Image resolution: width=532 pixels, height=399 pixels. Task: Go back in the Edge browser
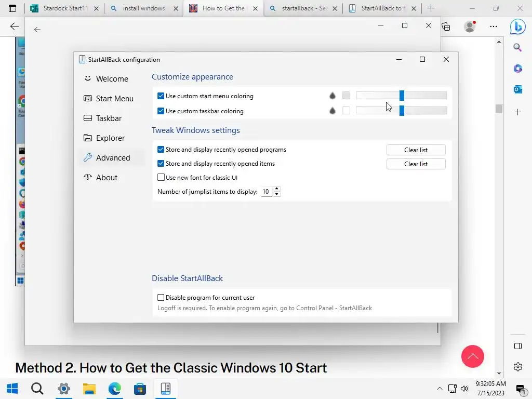14,26
